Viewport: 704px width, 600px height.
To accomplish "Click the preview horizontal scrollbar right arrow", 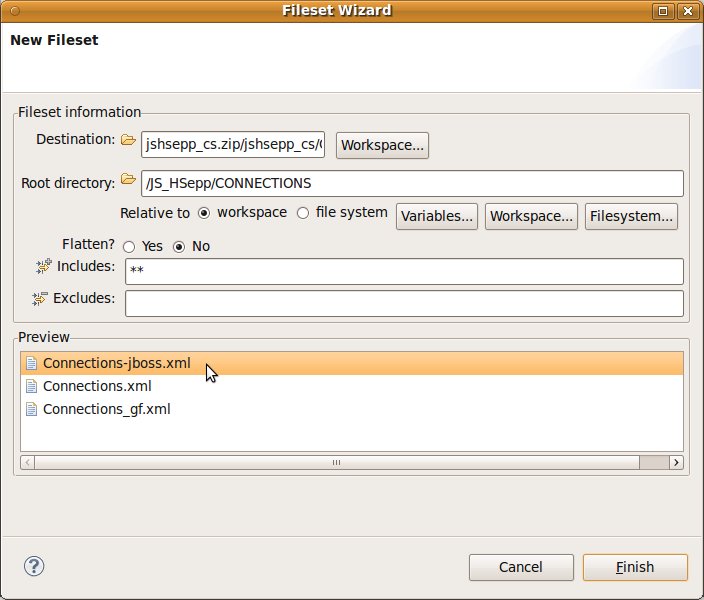I will pyautogui.click(x=676, y=462).
